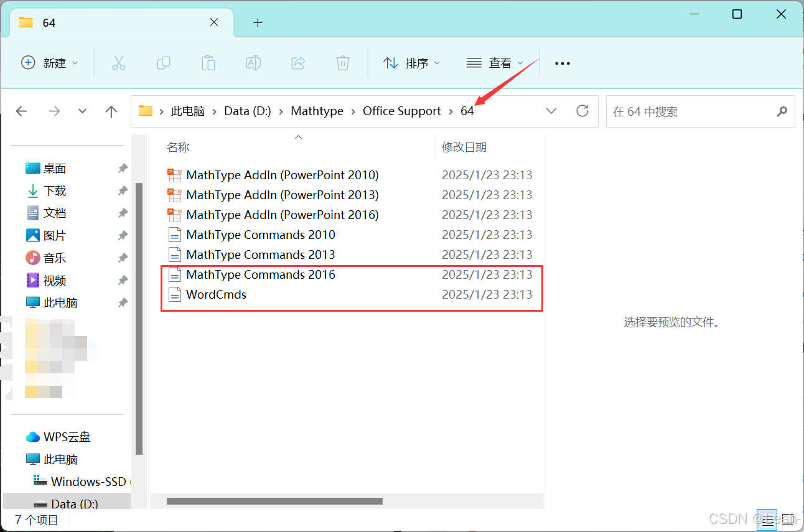Click the horizontal scrollbar in file list
This screenshot has width=804, height=532.
274,501
